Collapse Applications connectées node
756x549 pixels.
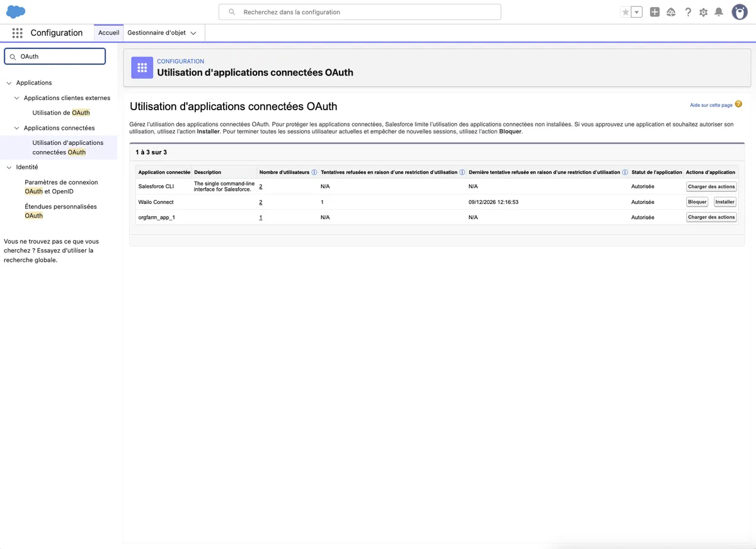pyautogui.click(x=16, y=128)
